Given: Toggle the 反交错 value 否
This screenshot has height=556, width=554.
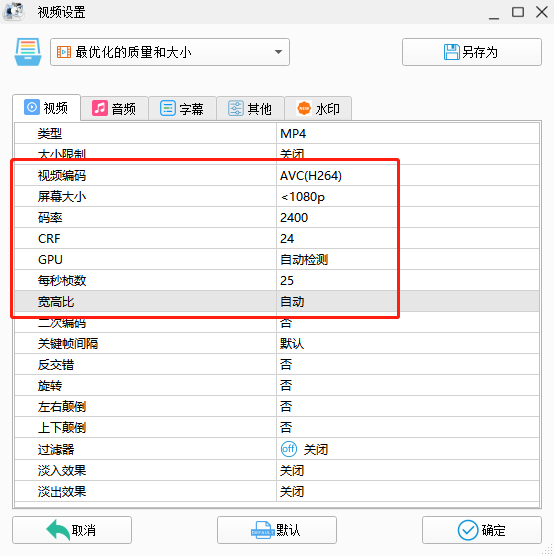Looking at the screenshot, I should 408,365.
